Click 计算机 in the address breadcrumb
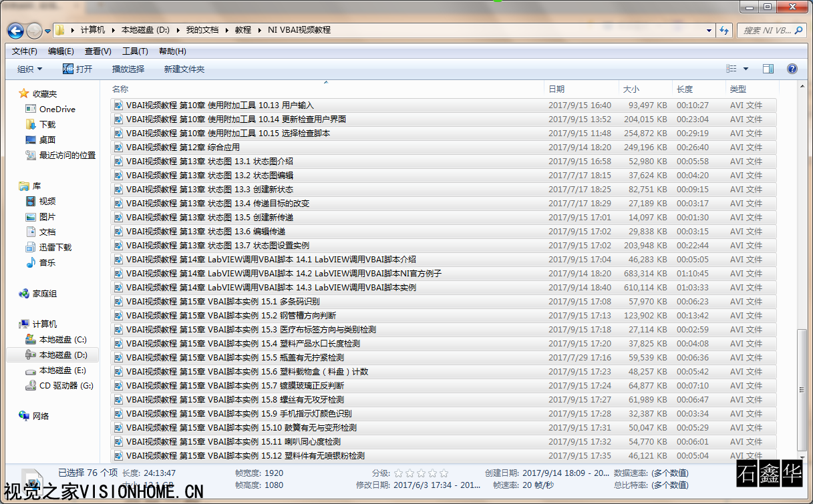This screenshot has width=813, height=504. click(93, 30)
